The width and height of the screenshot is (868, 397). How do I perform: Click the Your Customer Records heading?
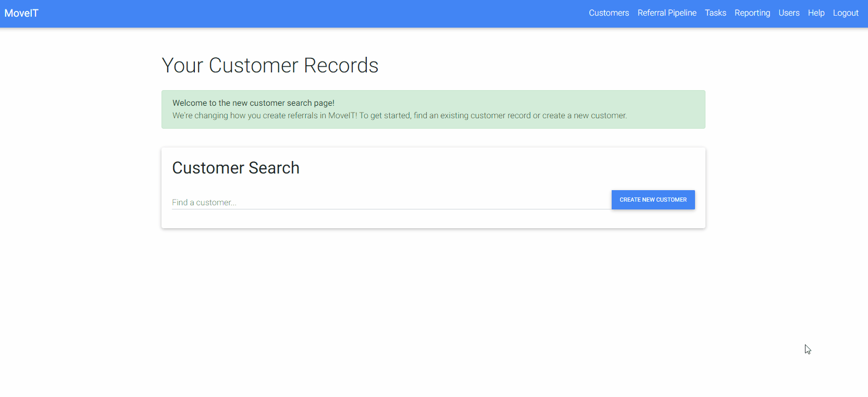[x=270, y=66]
